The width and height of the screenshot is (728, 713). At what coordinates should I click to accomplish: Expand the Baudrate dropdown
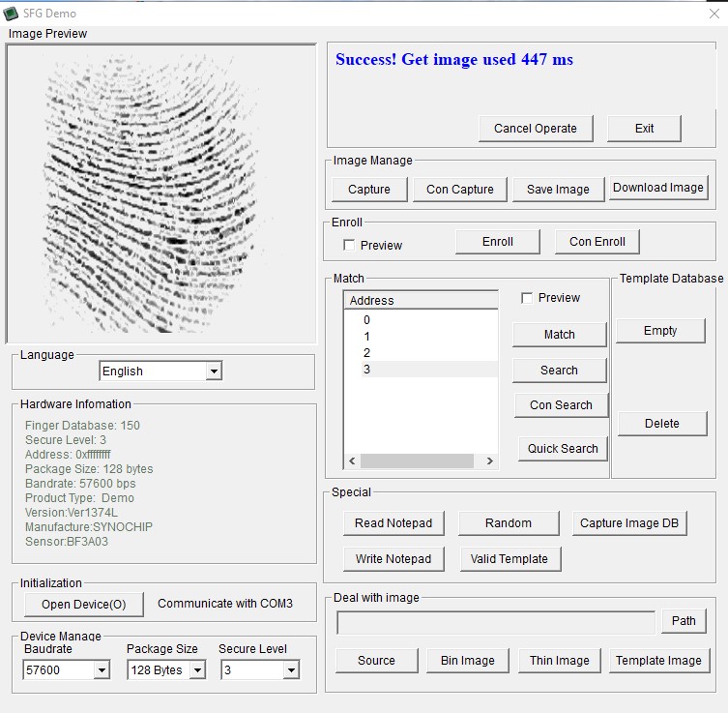[102, 670]
